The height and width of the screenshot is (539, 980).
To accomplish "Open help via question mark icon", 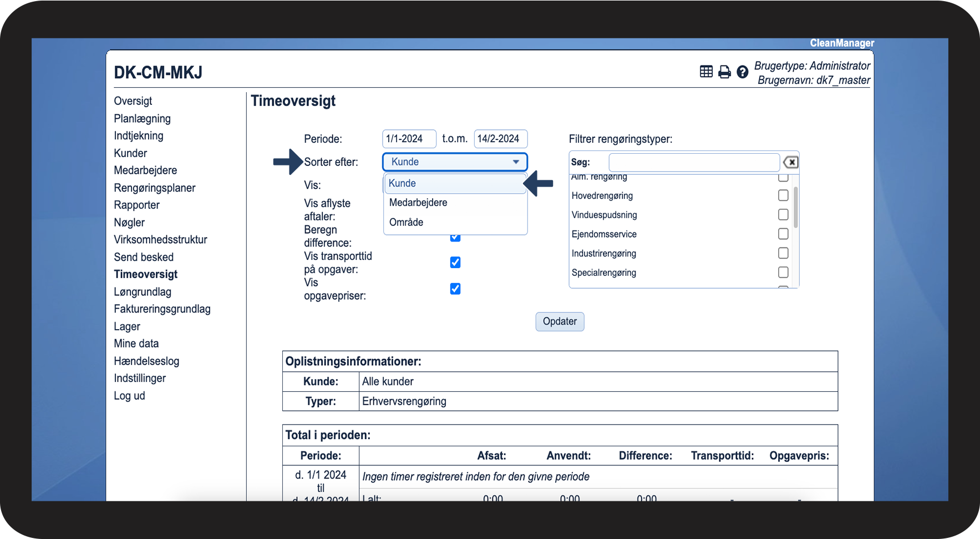I will [743, 72].
